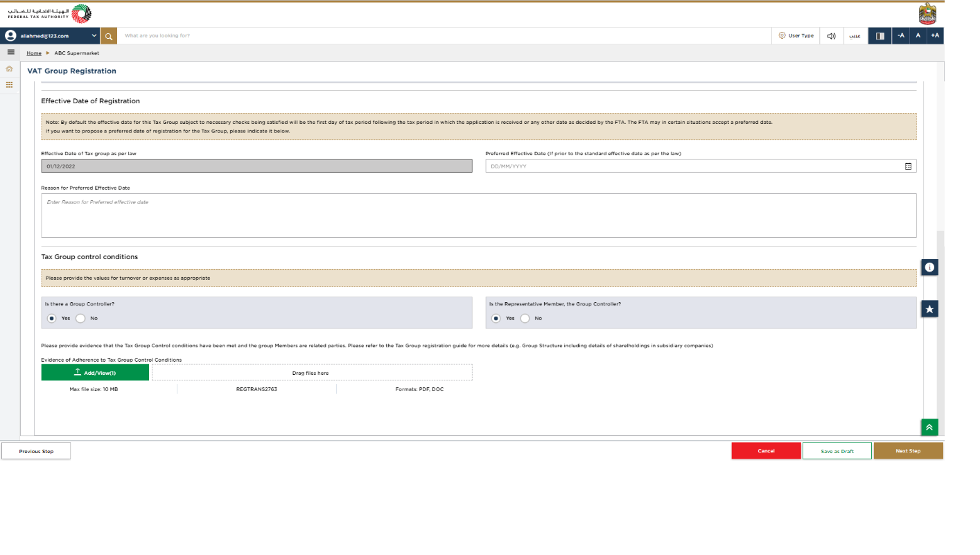Decrease font size with -A
The width and height of the screenshot is (980, 555).
point(901,36)
